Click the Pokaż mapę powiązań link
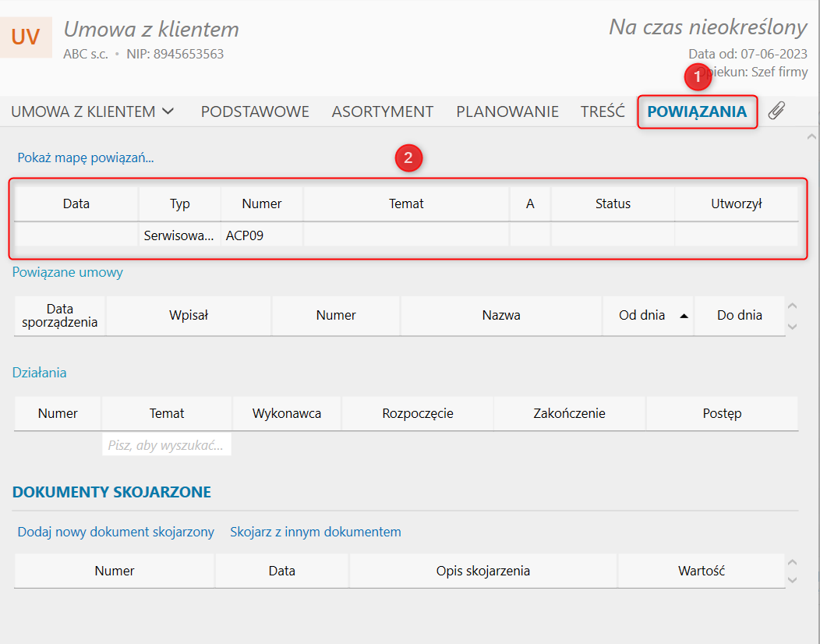The width and height of the screenshot is (820, 644). point(86,157)
